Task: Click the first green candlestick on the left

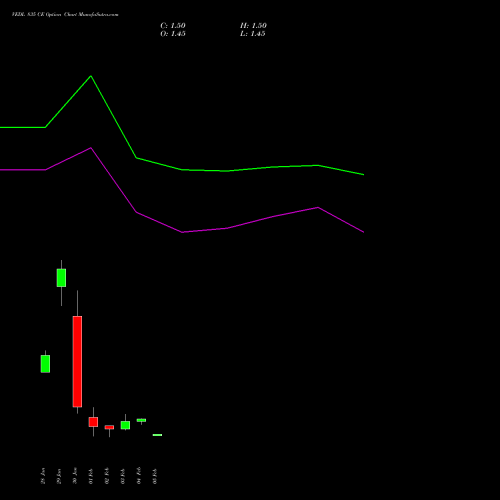Action: click(45, 364)
